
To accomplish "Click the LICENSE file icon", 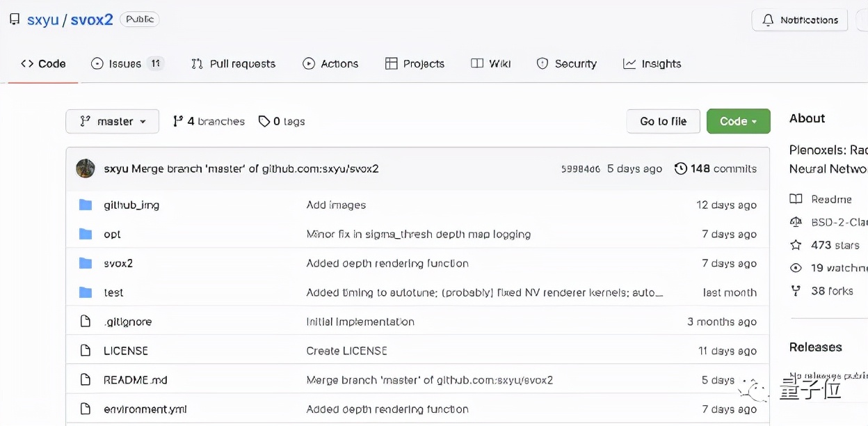I will pyautogui.click(x=86, y=351).
